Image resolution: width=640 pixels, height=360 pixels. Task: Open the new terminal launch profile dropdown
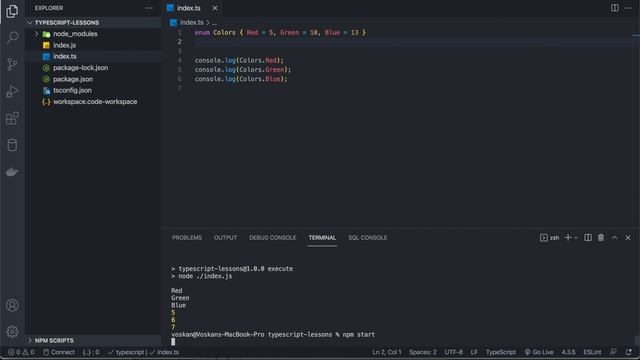coord(576,238)
